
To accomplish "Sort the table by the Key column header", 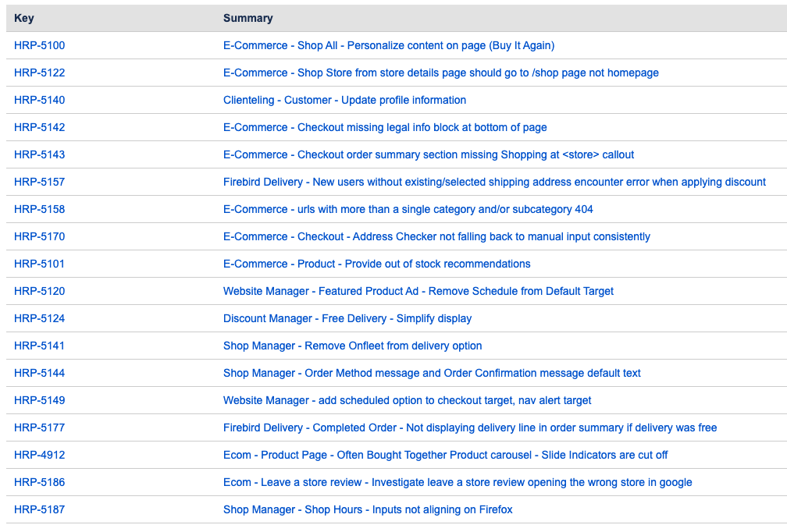I will click(23, 18).
